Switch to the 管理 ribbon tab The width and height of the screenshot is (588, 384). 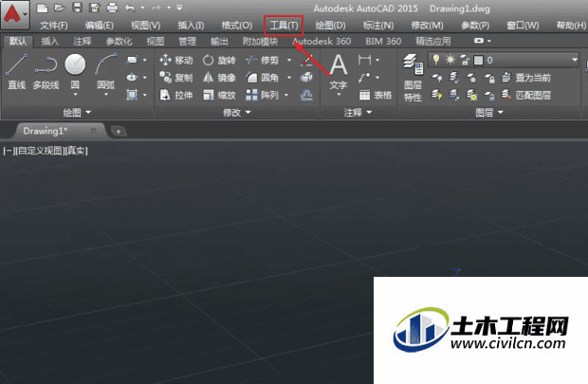pyautogui.click(x=187, y=42)
